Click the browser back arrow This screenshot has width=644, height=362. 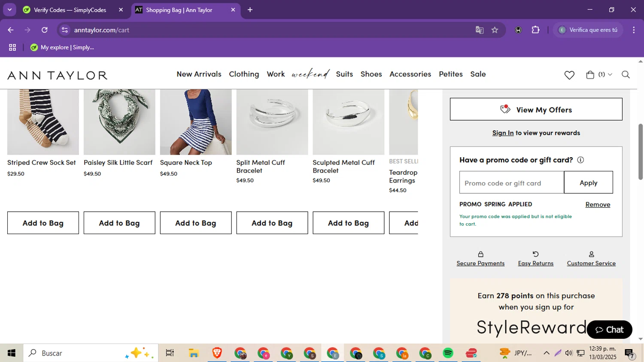[11, 30]
